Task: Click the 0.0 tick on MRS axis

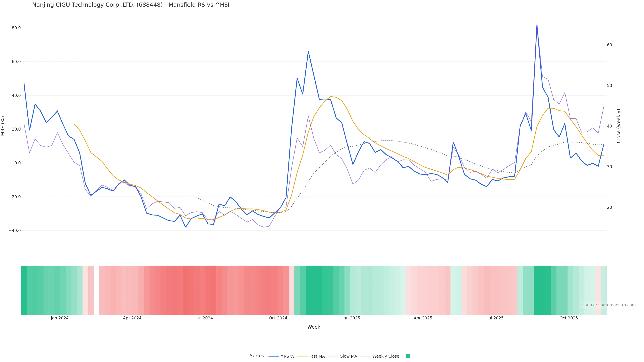Action: (17, 163)
